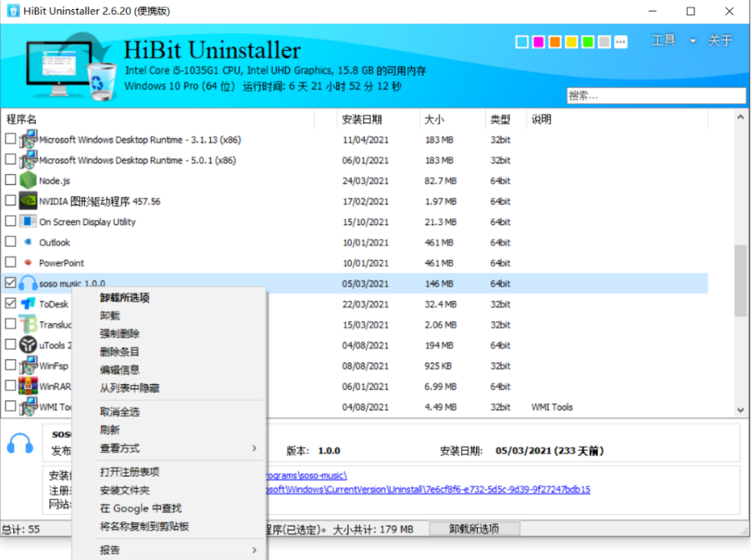The width and height of the screenshot is (752, 560).
Task: Pick the gray theme color swatch
Action: click(604, 42)
